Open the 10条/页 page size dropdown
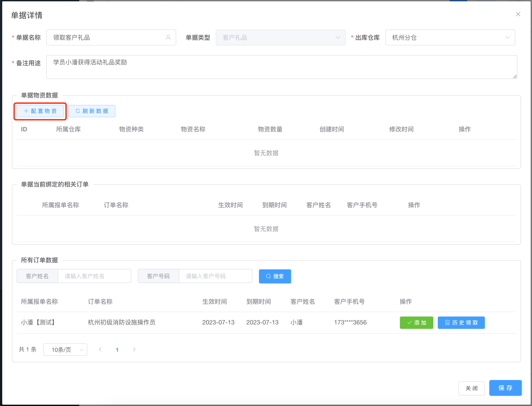Image resolution: width=532 pixels, height=406 pixels. (x=65, y=350)
